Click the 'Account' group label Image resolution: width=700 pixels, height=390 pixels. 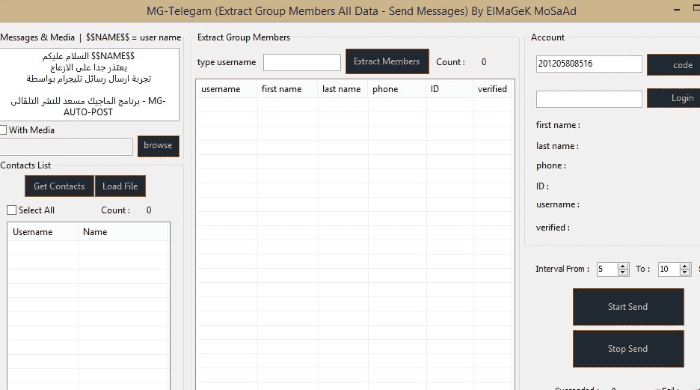(548, 37)
